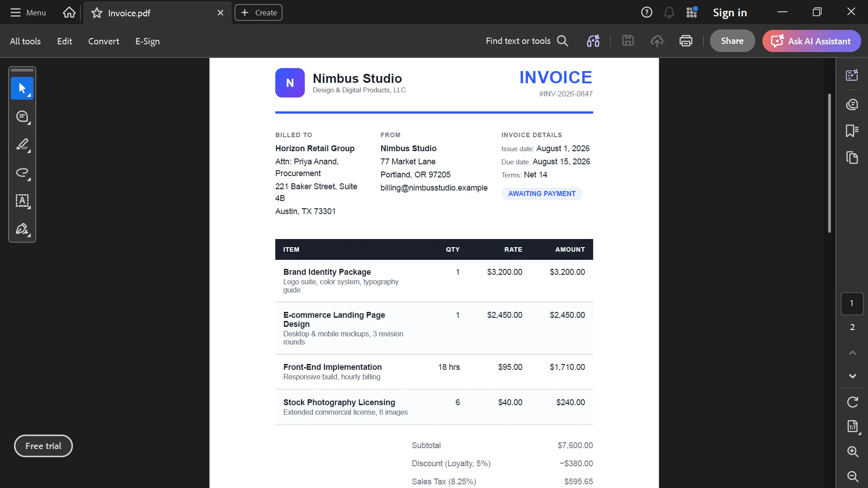The image size is (868, 488).
Task: View notifications bell
Action: (x=669, y=13)
